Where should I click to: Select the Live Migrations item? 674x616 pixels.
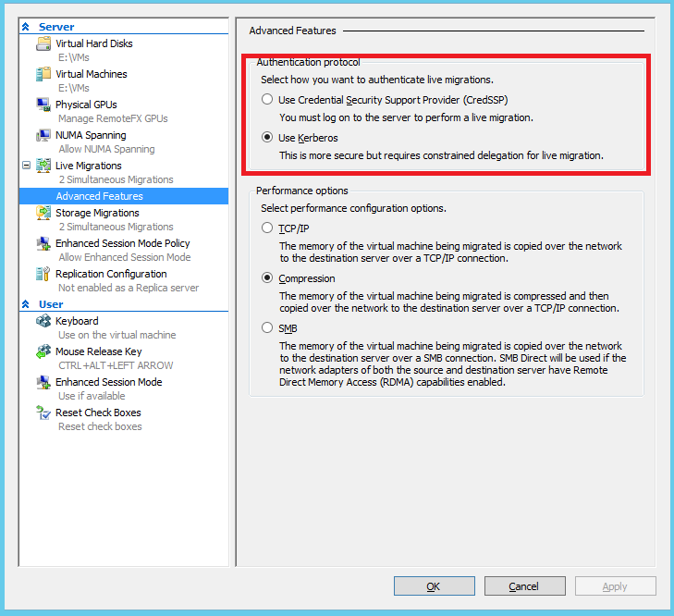(88, 166)
